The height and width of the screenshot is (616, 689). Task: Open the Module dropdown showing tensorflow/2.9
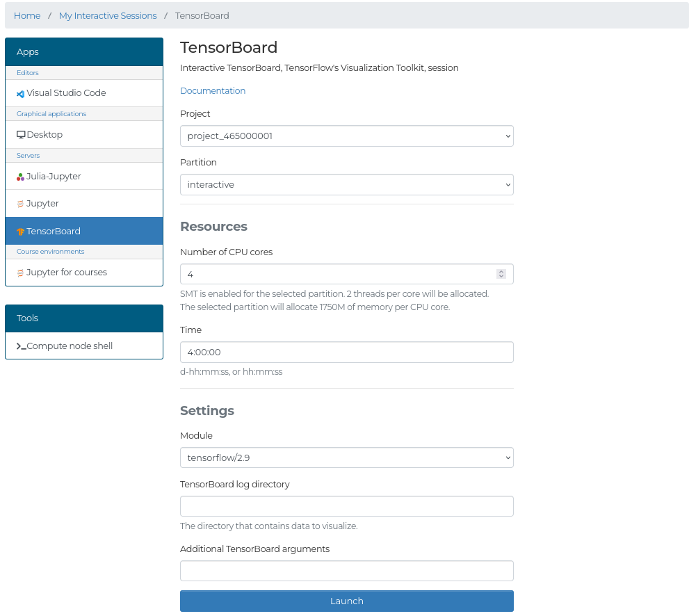click(346, 457)
